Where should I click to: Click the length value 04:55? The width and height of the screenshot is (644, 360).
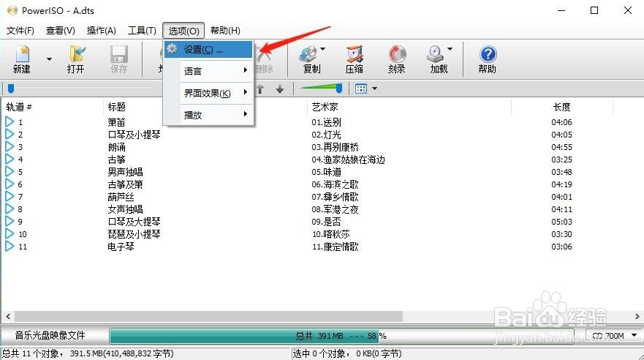pos(561,147)
